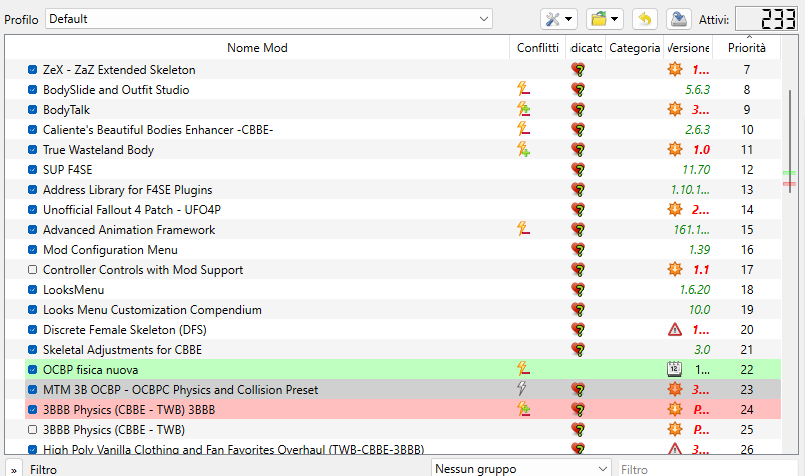Sort by the Priorità column header
The height and width of the screenshot is (476, 805).
click(x=746, y=48)
